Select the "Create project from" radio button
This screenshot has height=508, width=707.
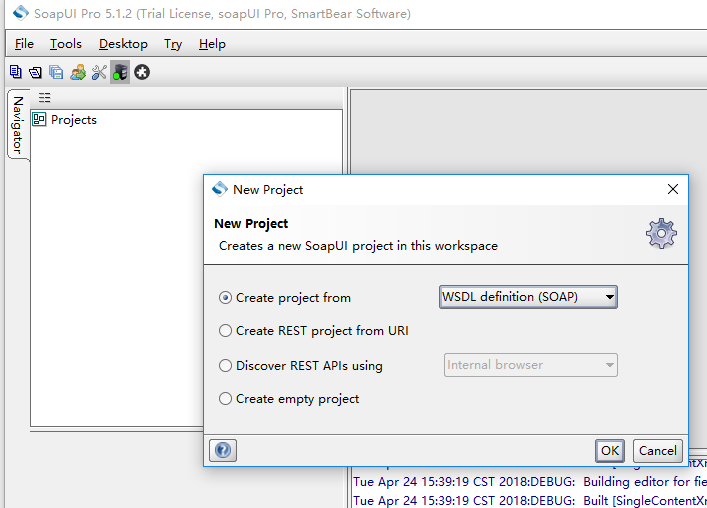pos(225,297)
